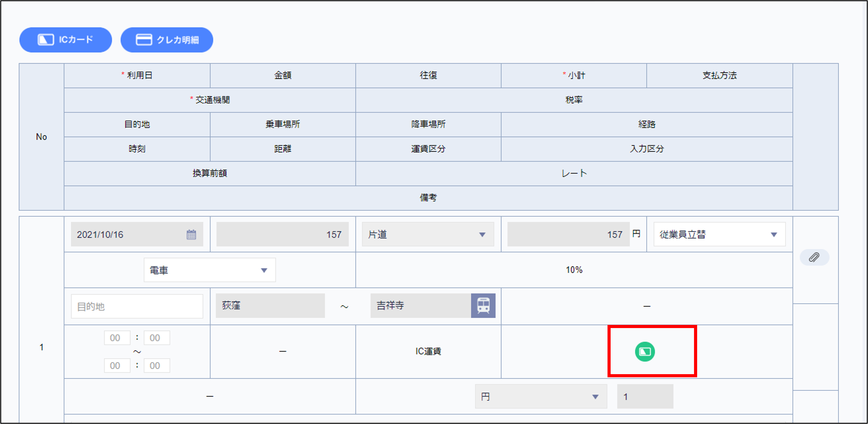Click the green IC card icon

tap(645, 352)
